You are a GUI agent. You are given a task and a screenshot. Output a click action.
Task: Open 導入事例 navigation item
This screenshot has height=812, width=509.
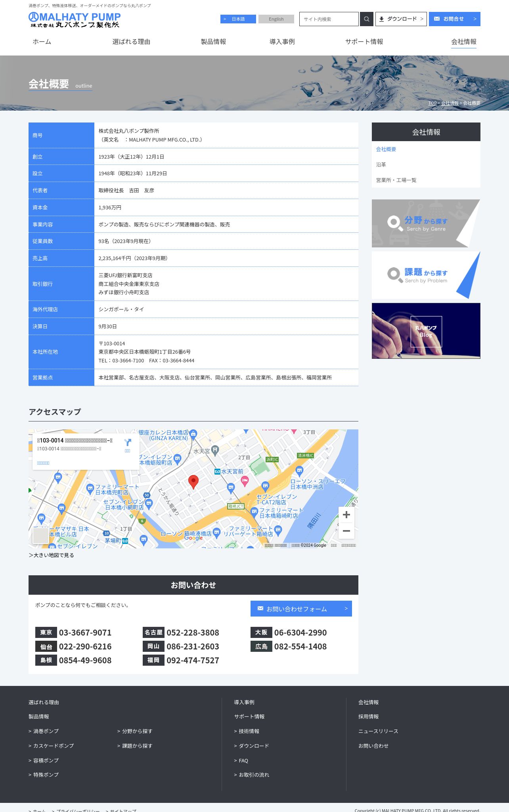[x=282, y=42]
